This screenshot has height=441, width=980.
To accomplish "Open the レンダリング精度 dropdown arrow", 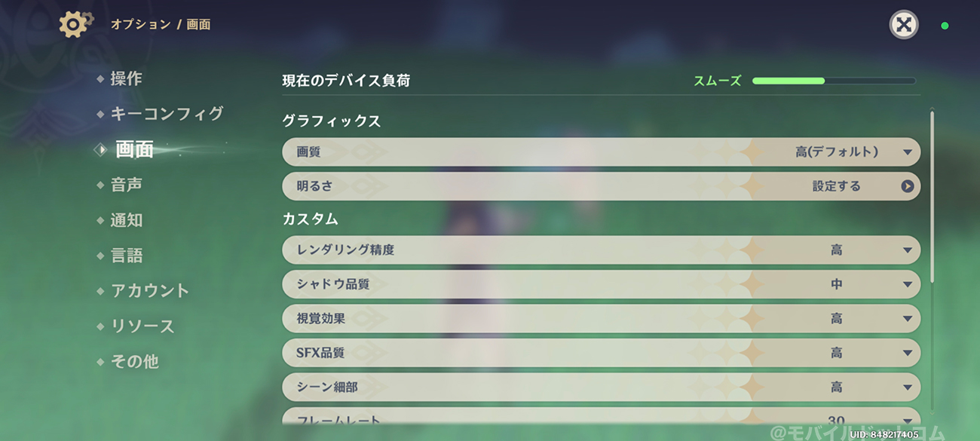I will tap(907, 250).
